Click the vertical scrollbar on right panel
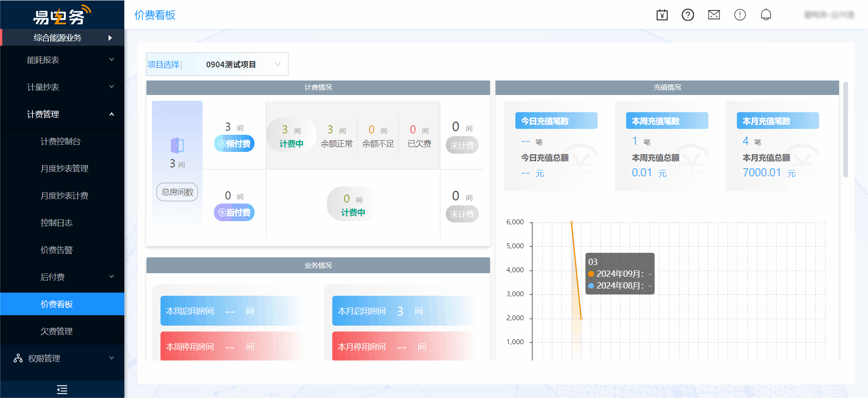 pyautogui.click(x=845, y=130)
